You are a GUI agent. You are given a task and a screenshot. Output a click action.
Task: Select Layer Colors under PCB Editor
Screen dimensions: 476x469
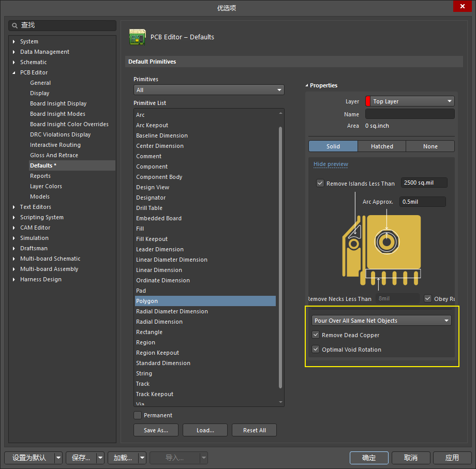(46, 186)
